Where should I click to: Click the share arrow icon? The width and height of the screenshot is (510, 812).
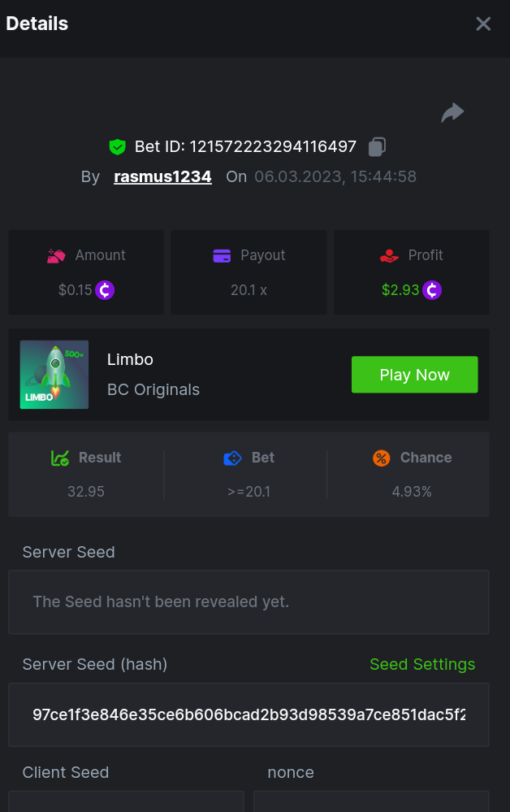pos(452,112)
